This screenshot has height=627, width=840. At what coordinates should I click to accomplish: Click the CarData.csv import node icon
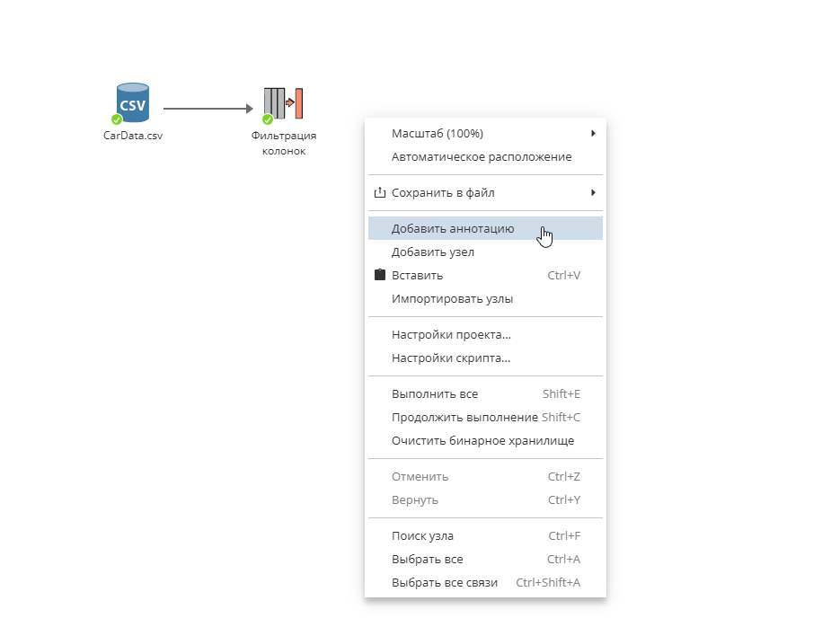pos(133,103)
